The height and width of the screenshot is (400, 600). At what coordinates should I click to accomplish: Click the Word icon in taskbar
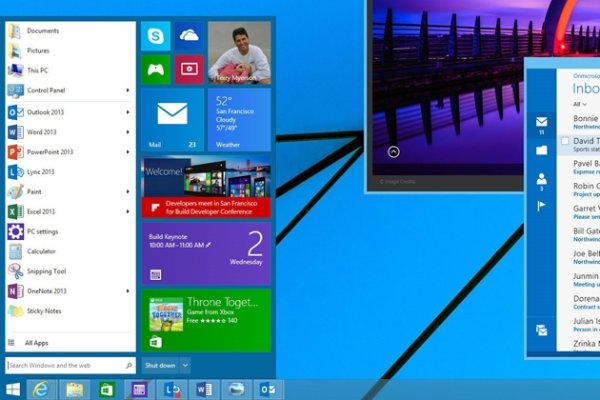(203, 389)
